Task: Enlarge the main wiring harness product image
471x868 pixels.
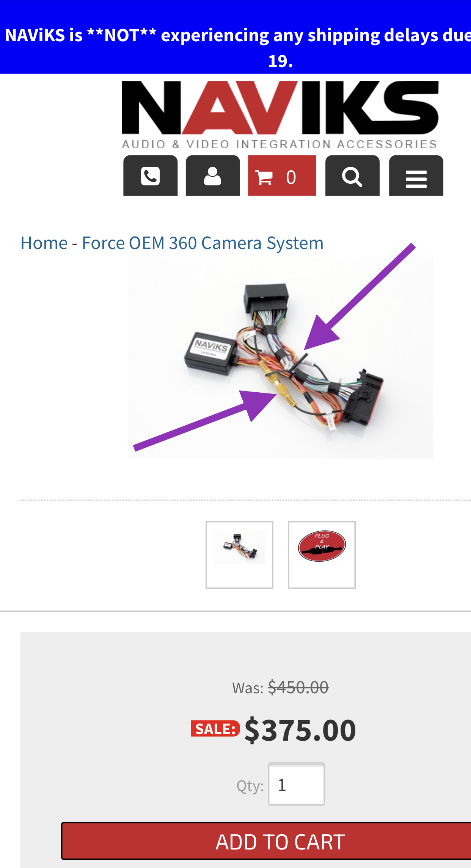Action: click(x=281, y=357)
